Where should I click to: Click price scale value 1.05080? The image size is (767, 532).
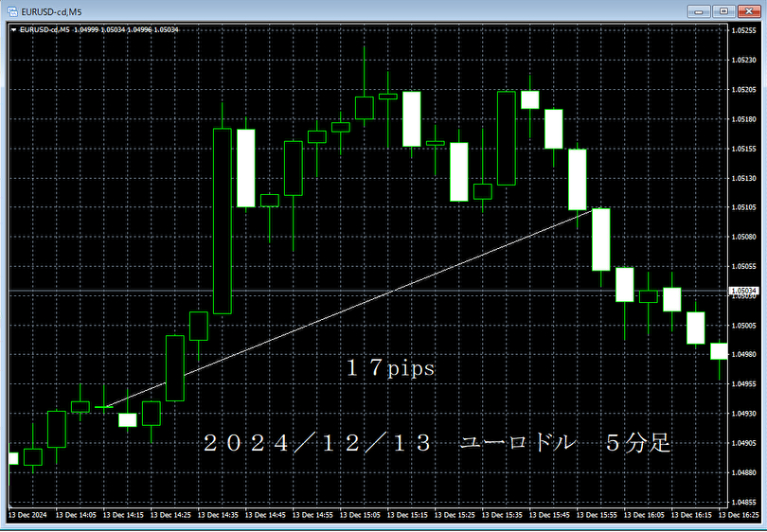click(x=743, y=237)
